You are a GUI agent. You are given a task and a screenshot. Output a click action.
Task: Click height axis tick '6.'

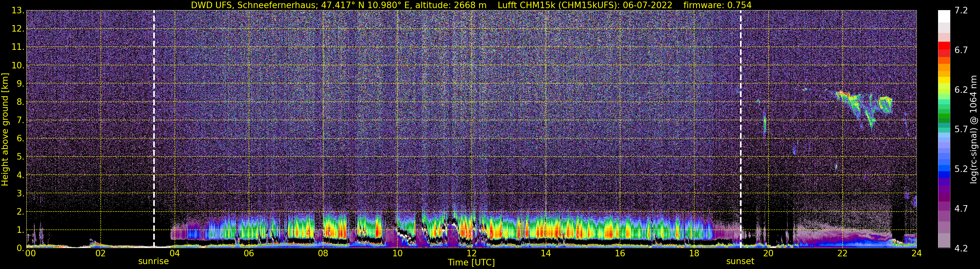click(x=20, y=138)
